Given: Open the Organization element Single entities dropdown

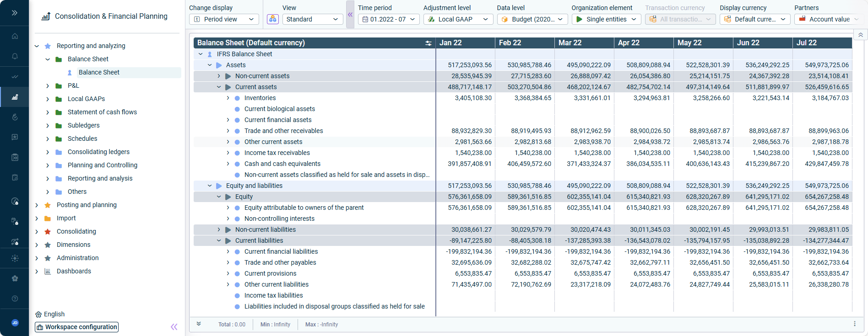Looking at the screenshot, I should pyautogui.click(x=607, y=19).
